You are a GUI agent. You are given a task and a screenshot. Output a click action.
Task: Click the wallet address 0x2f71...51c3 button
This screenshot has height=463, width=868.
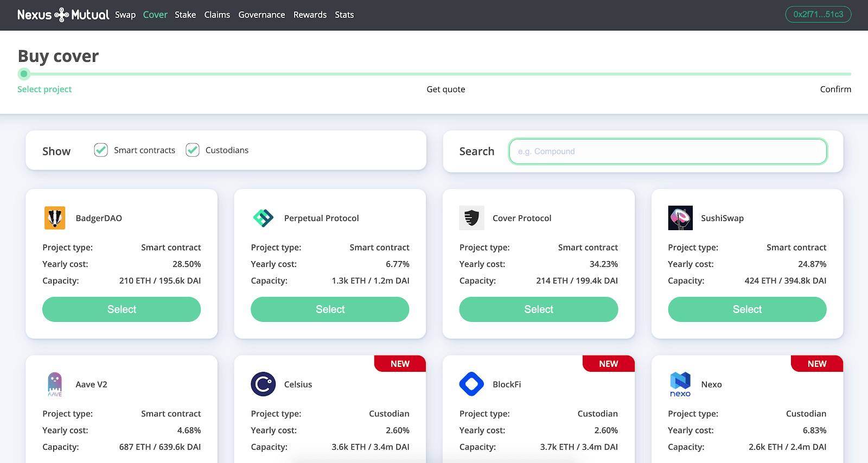pos(818,14)
